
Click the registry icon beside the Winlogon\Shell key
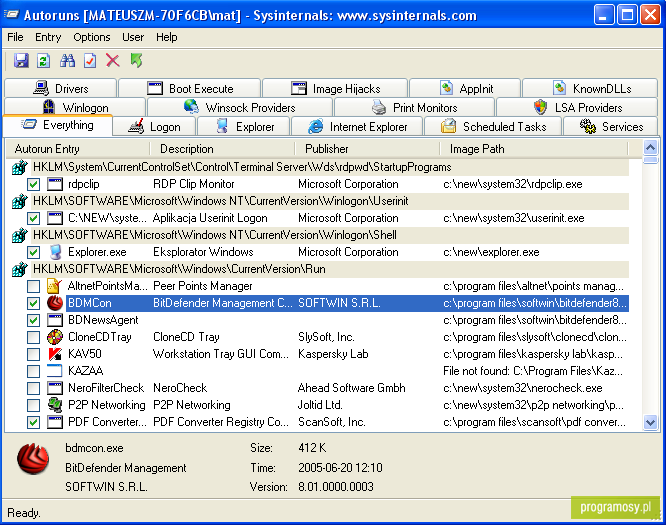20,235
